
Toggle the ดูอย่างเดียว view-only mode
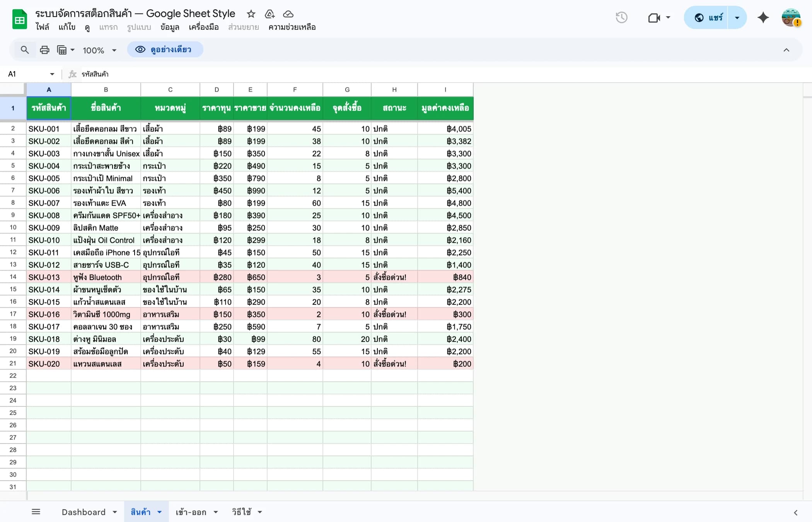pyautogui.click(x=165, y=49)
